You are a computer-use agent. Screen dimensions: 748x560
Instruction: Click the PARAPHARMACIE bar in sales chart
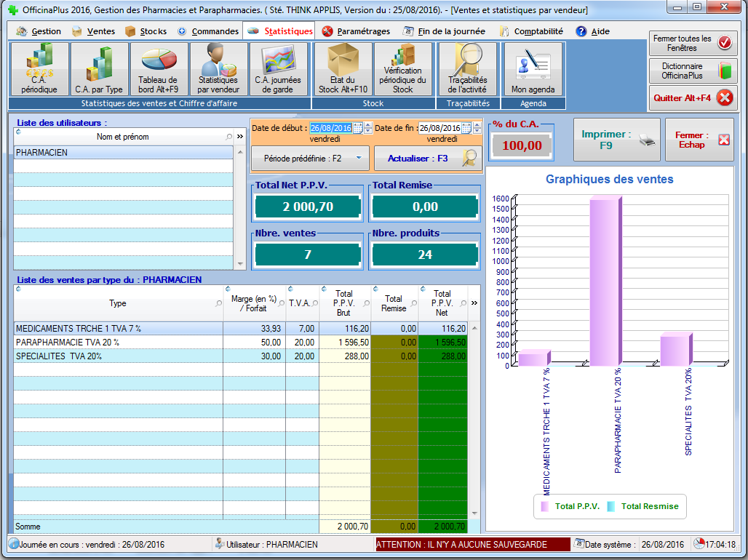(x=605, y=284)
